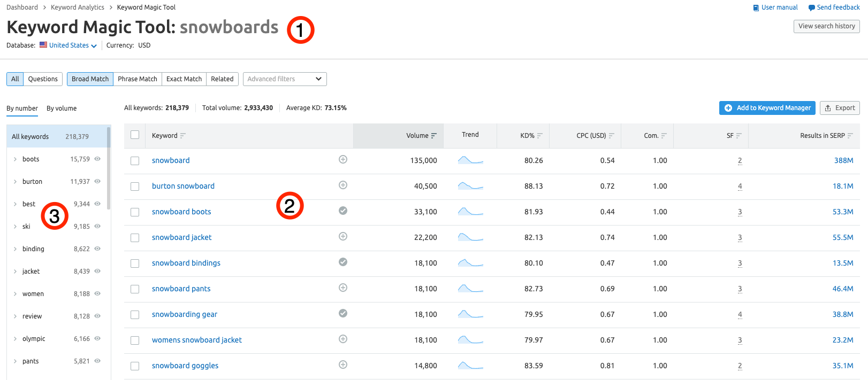Open trend chart for 'snowboarding gear'

pyautogui.click(x=470, y=314)
